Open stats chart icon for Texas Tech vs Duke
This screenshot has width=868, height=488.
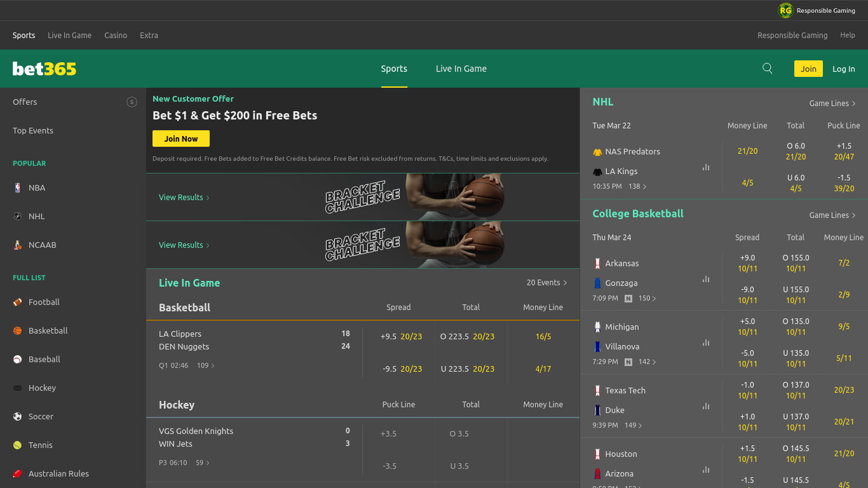pyautogui.click(x=706, y=406)
